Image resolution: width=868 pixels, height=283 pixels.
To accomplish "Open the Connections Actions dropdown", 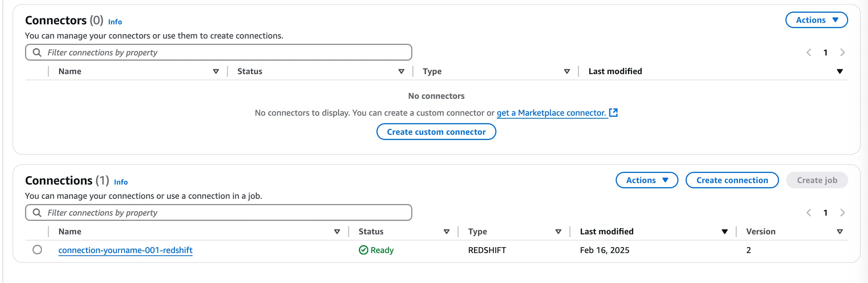I will coord(647,180).
